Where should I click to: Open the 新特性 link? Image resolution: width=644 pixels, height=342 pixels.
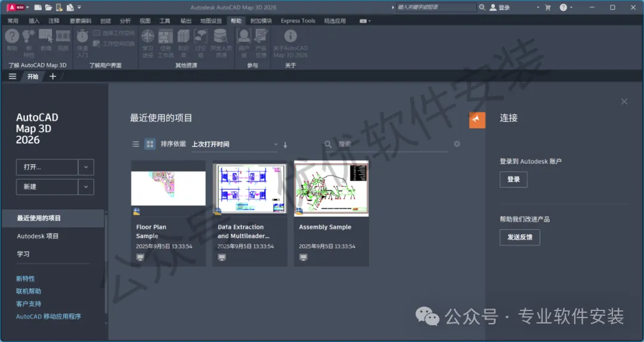pos(26,279)
